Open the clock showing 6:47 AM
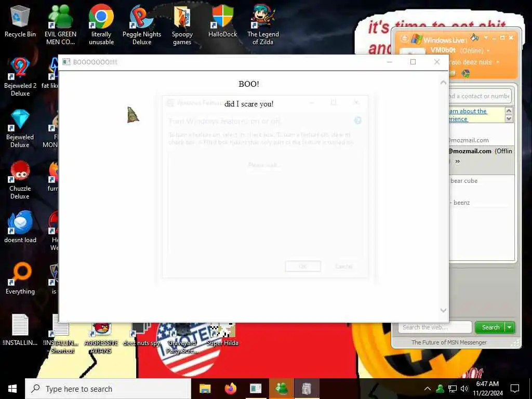The height and width of the screenshot is (399, 532). tap(488, 389)
